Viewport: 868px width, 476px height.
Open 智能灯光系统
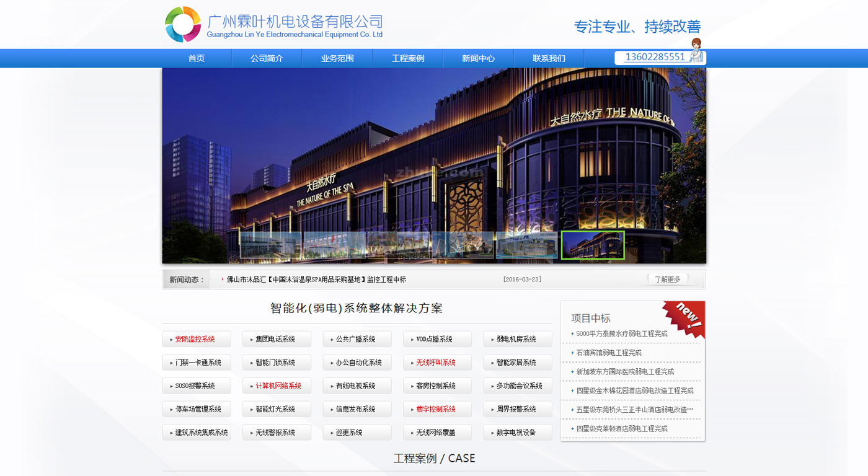point(277,409)
